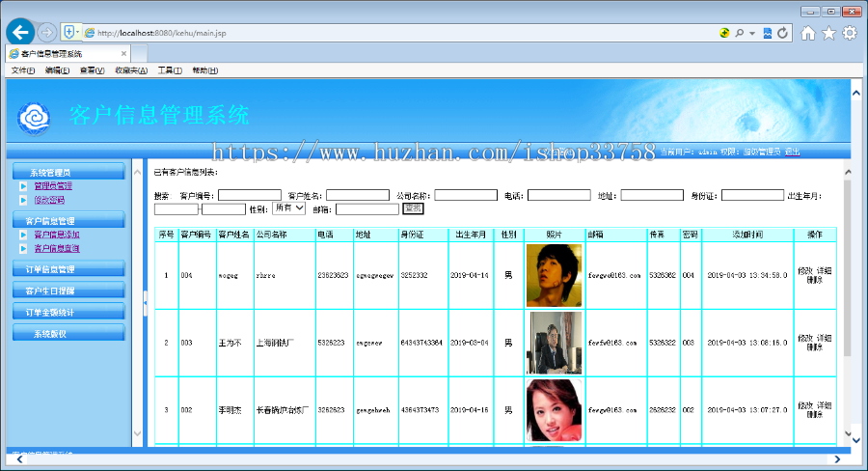The height and width of the screenshot is (471, 868).
Task: Click 详细 for customer row 002
Action: 825,405
